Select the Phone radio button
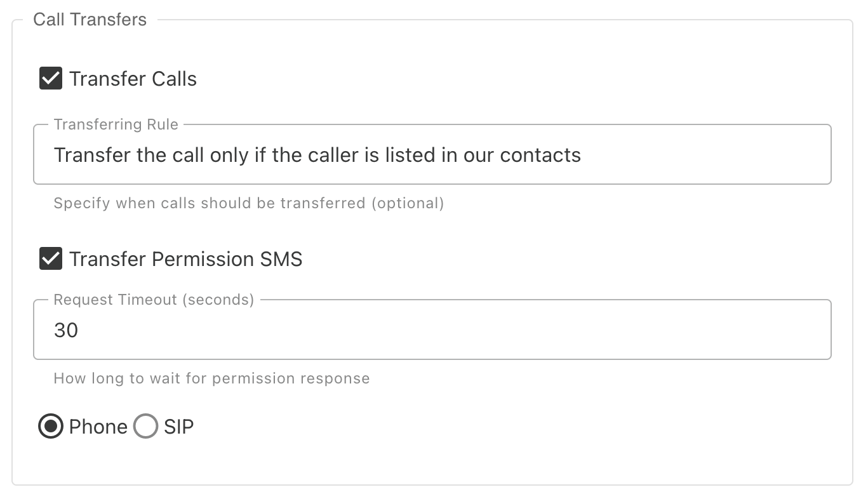This screenshot has height=499, width=868. tap(50, 427)
